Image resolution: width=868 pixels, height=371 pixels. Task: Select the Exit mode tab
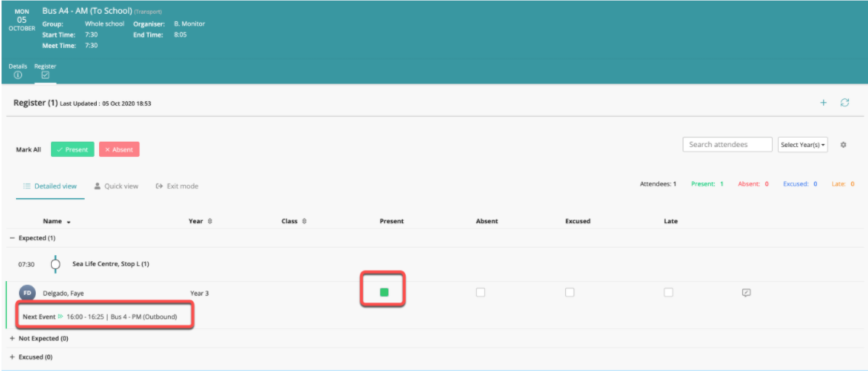click(177, 187)
